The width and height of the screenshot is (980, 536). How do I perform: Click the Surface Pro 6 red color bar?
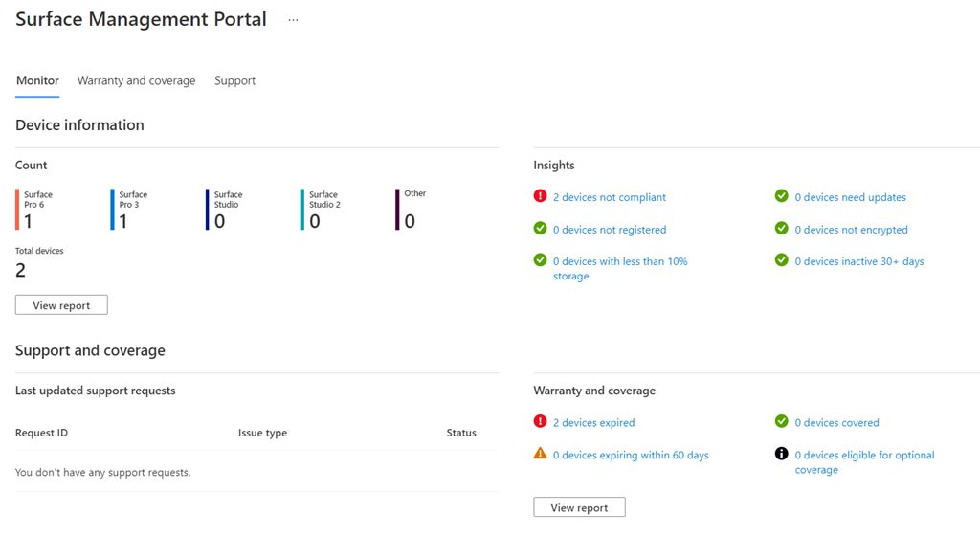[x=17, y=210]
